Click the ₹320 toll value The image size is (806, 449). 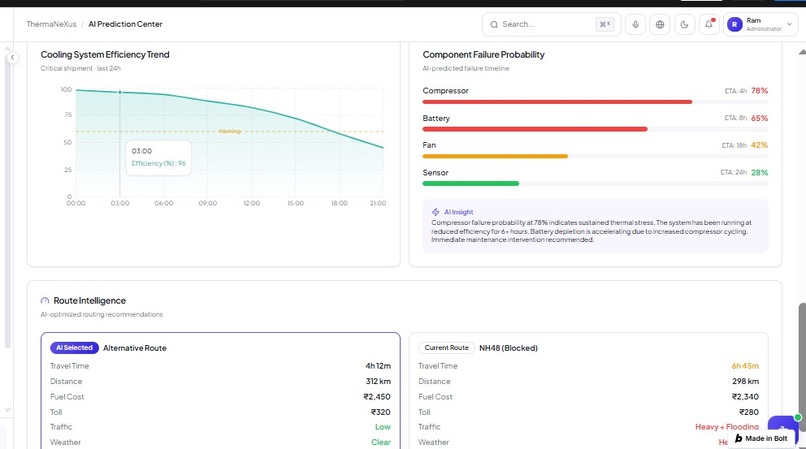pos(380,412)
